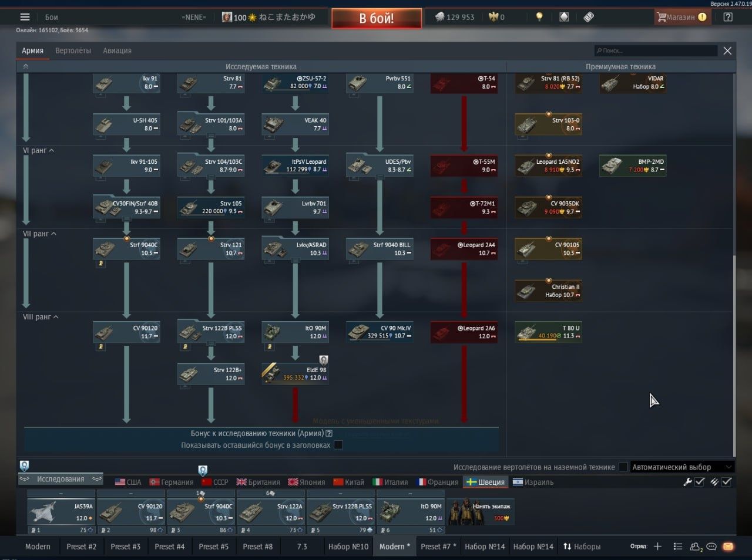Open the squad add plus icon
752x560 pixels.
point(657,546)
